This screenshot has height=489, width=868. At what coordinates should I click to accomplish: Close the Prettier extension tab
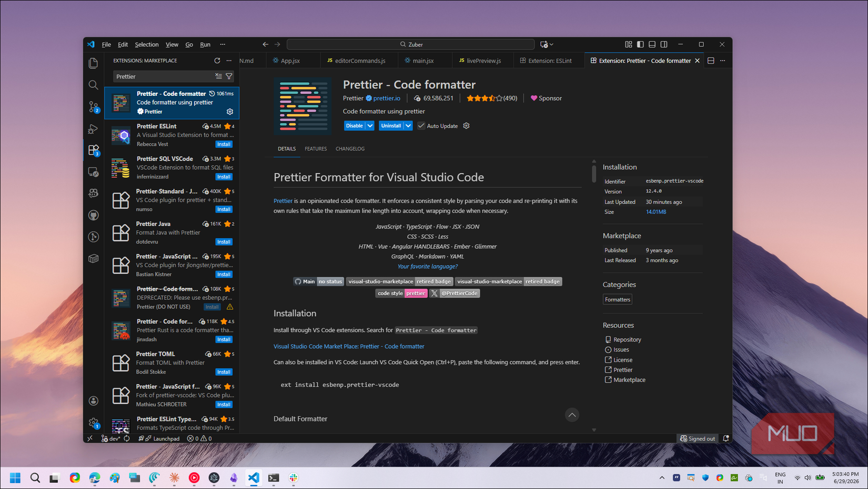click(x=698, y=61)
